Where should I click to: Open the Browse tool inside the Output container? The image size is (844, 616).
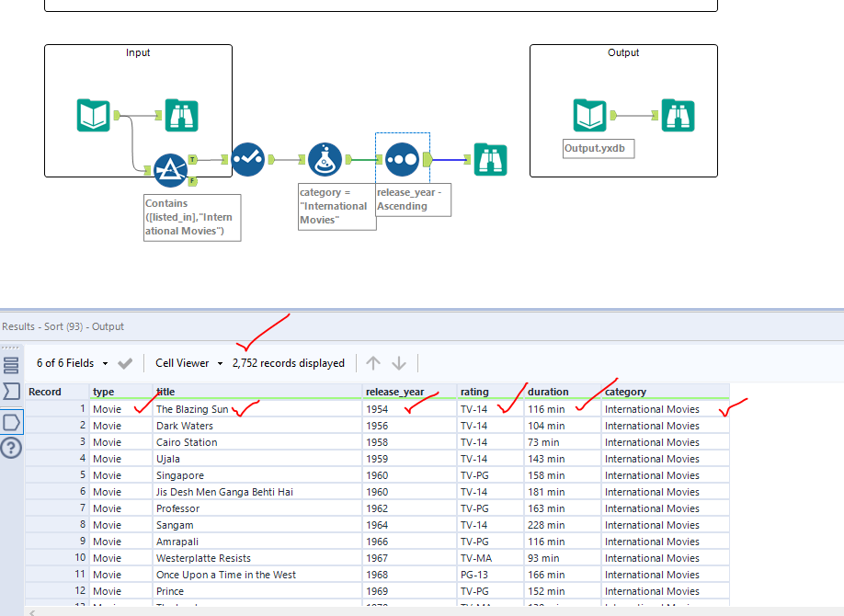pos(679,116)
